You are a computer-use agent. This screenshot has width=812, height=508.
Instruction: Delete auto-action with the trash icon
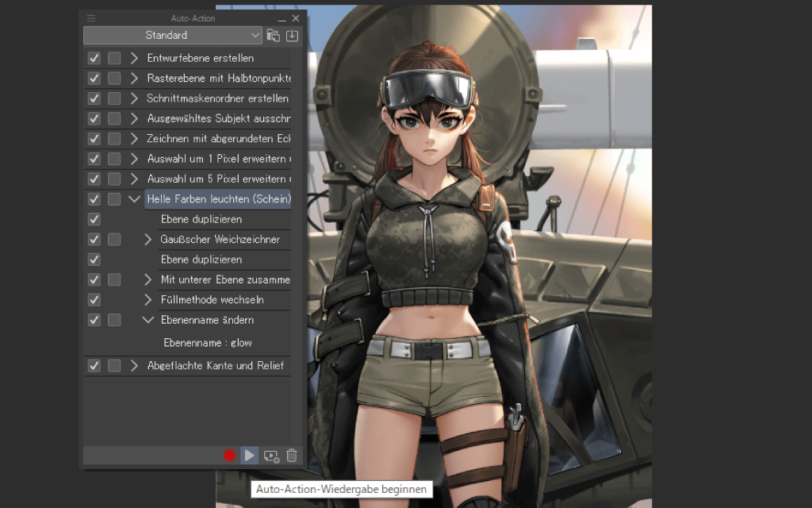[x=292, y=456]
